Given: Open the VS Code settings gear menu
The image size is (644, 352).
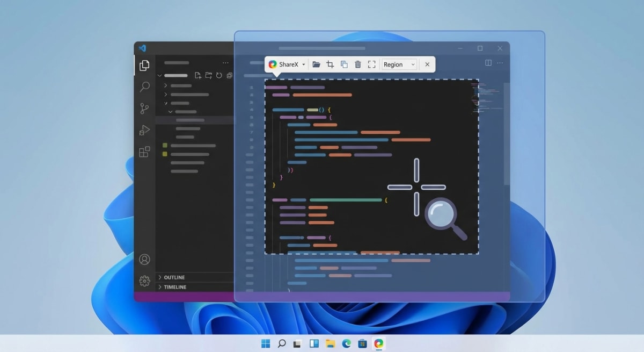Looking at the screenshot, I should (x=143, y=280).
